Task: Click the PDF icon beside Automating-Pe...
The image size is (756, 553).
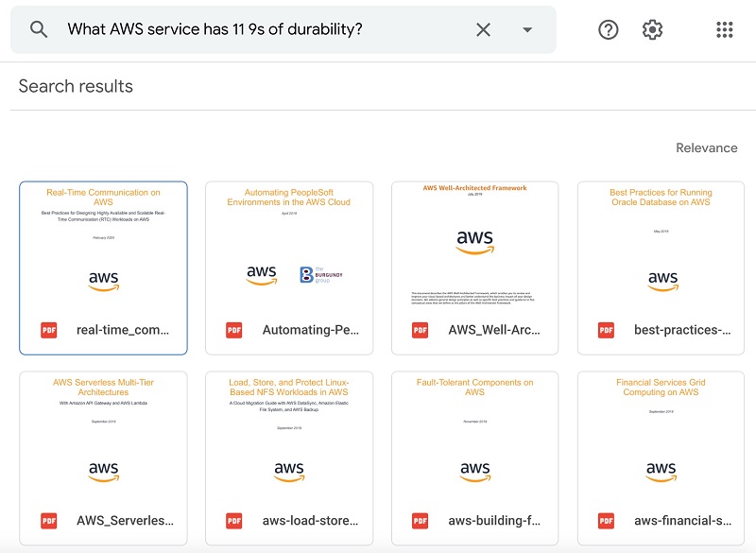Action: 234,330
